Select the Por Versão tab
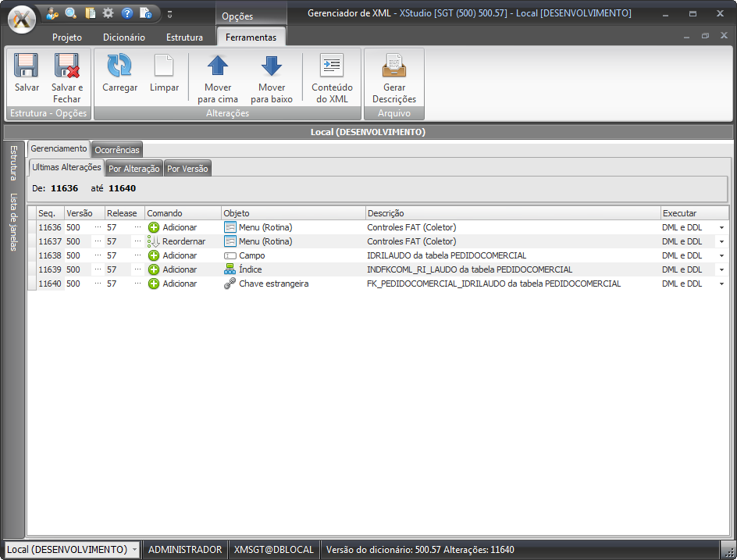The image size is (737, 560). [x=187, y=168]
